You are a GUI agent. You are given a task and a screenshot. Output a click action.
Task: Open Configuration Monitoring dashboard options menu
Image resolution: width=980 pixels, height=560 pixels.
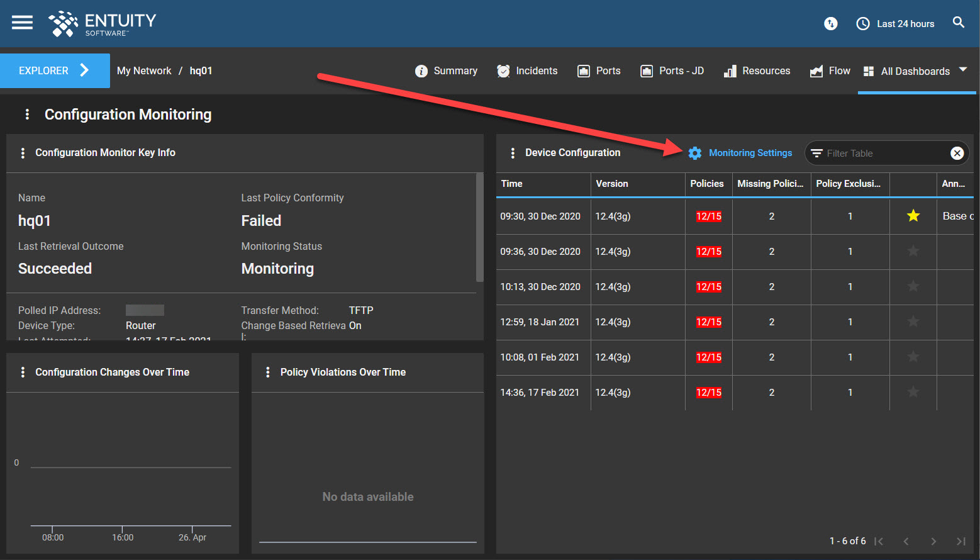(x=27, y=114)
